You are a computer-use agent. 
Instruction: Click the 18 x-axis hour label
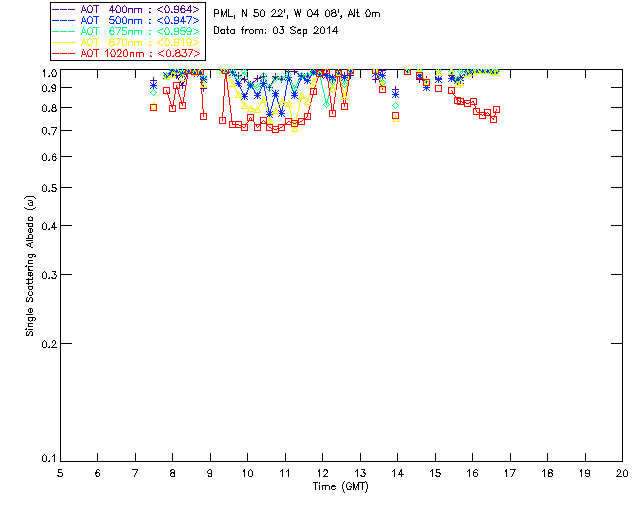tap(548, 473)
